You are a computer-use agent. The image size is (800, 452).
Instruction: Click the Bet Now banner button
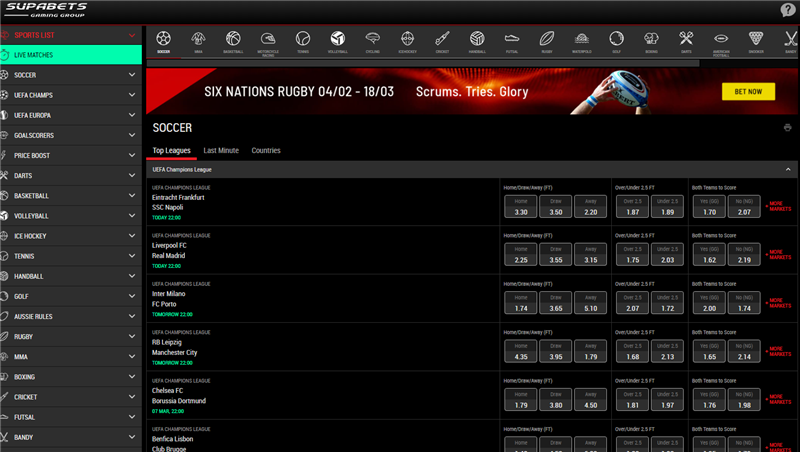pos(748,92)
